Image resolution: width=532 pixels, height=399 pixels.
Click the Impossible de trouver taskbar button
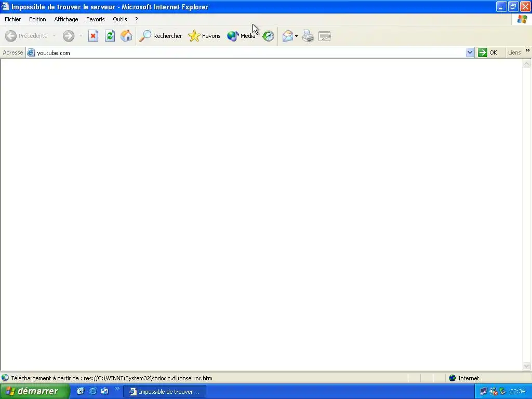click(165, 392)
